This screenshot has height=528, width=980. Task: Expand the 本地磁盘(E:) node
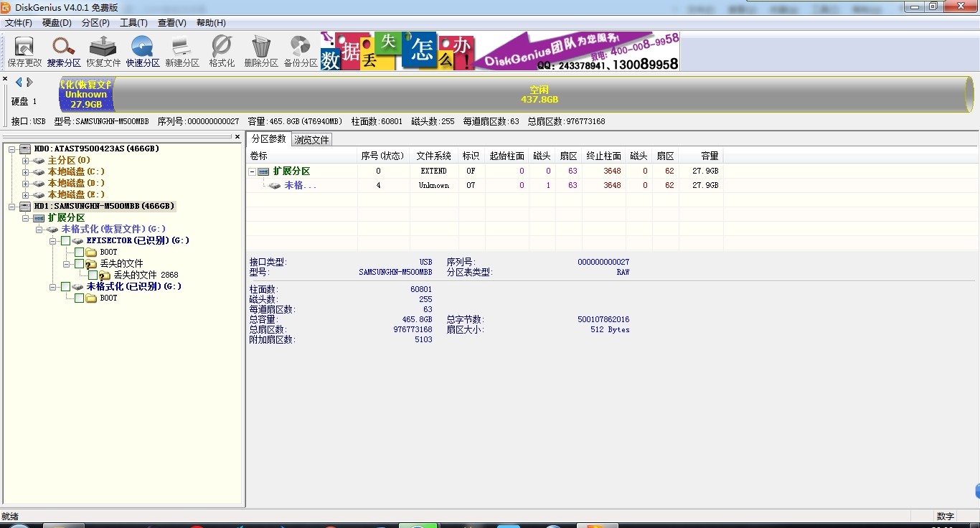click(26, 195)
